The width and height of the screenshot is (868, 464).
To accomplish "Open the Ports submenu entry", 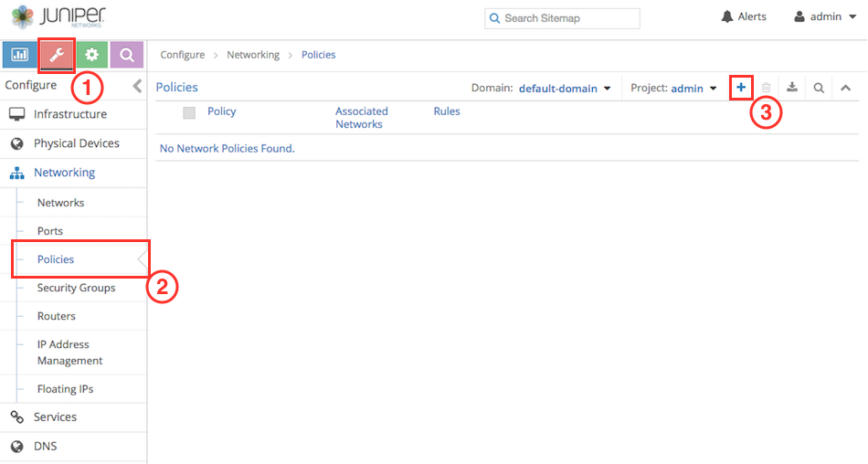I will click(50, 231).
